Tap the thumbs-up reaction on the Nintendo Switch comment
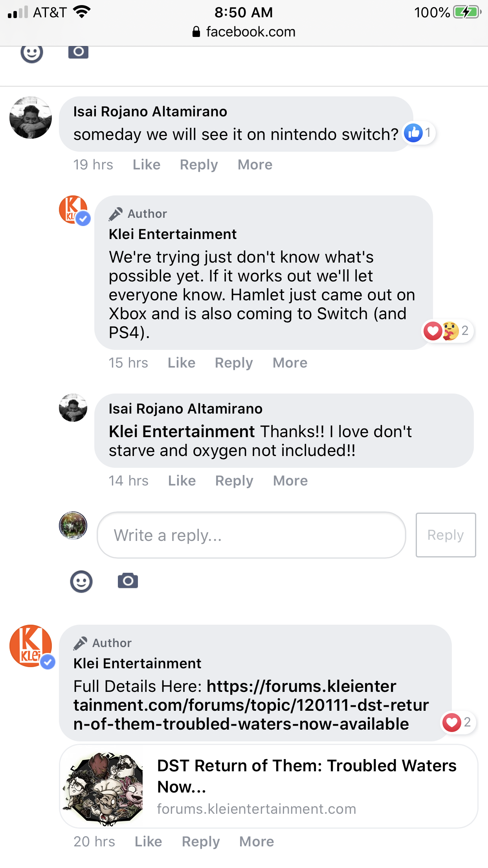Screen dimensions: 488x868 414,133
